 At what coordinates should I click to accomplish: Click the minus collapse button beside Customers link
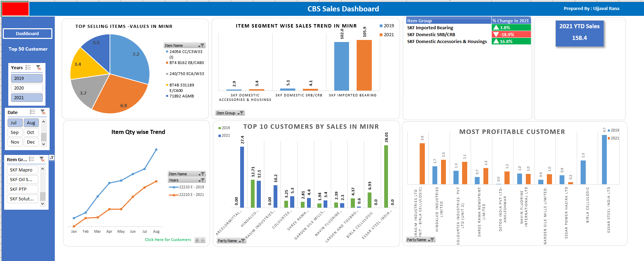203,240
